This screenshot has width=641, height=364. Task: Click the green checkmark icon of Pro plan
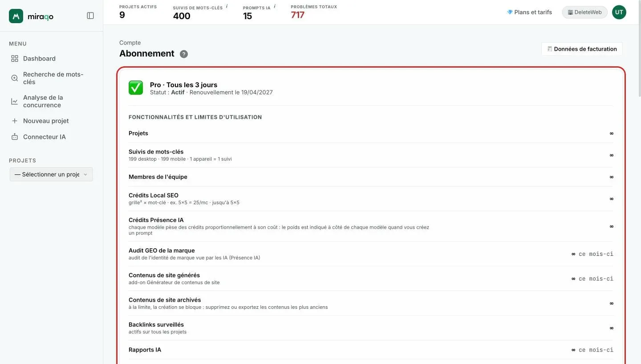click(136, 88)
